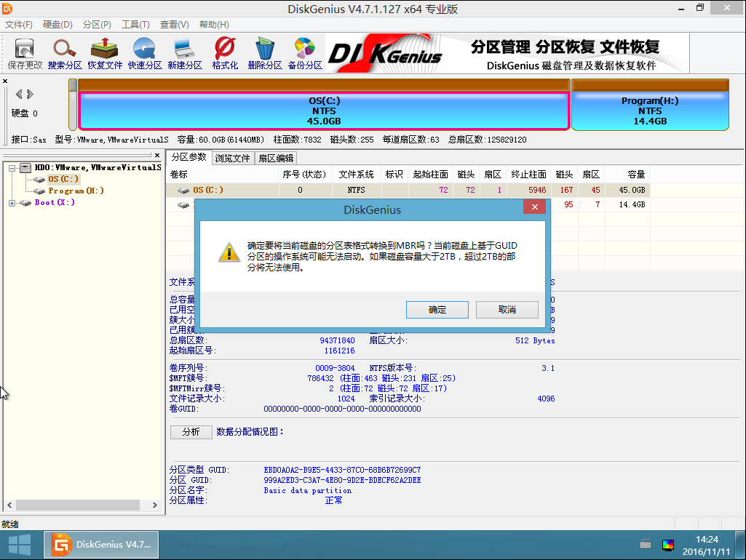Open the 分区(P) menu
Screen dimensions: 746x560
(x=97, y=24)
